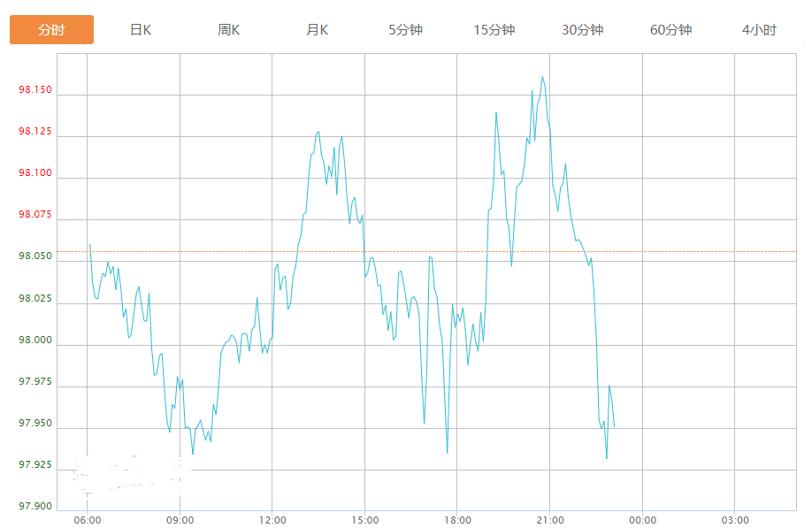812x528 pixels.
Task: Click the 98.050 price axis label
Action: 35,256
